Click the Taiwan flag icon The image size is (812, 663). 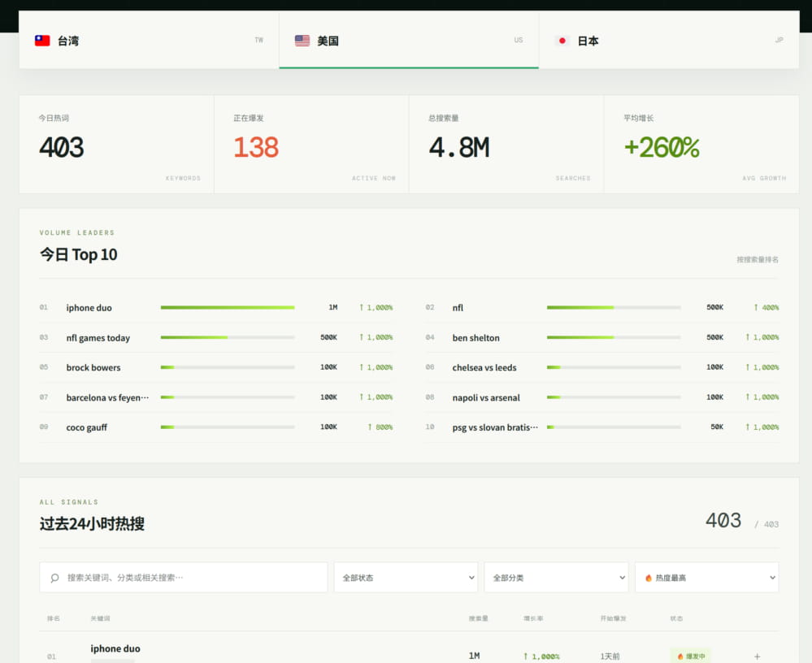(x=42, y=41)
